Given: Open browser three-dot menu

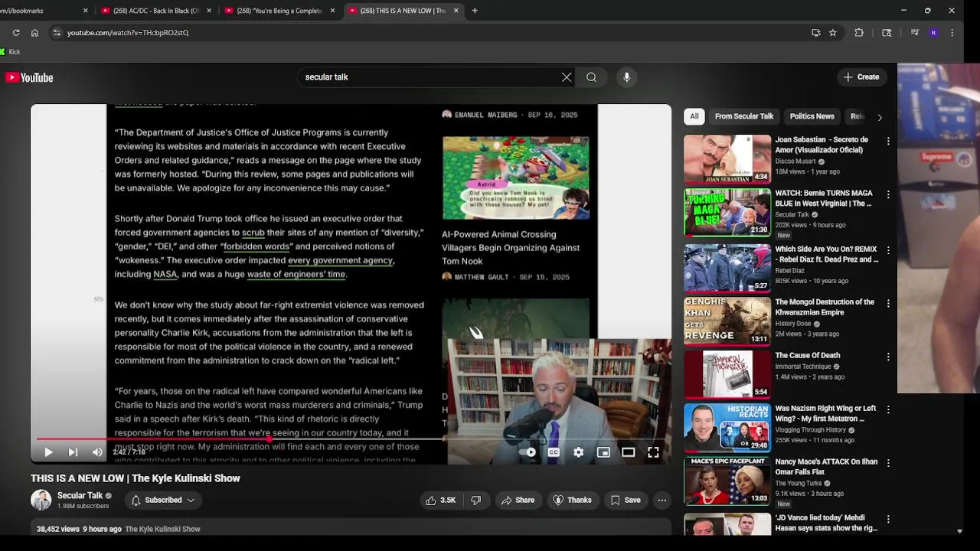Looking at the screenshot, I should click(952, 33).
